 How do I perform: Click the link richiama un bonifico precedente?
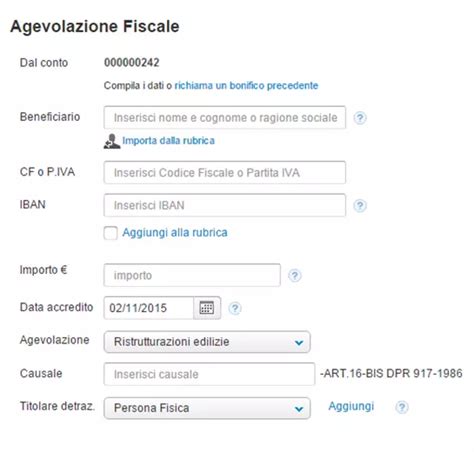tap(246, 86)
